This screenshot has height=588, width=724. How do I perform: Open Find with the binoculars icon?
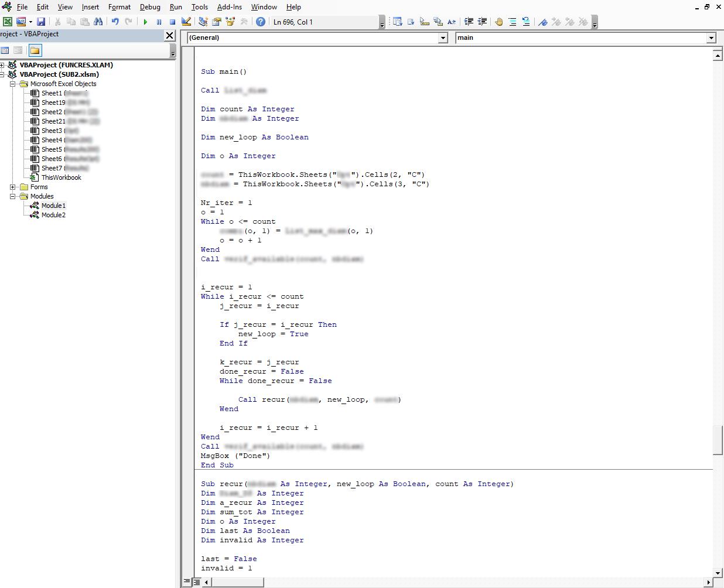98,22
